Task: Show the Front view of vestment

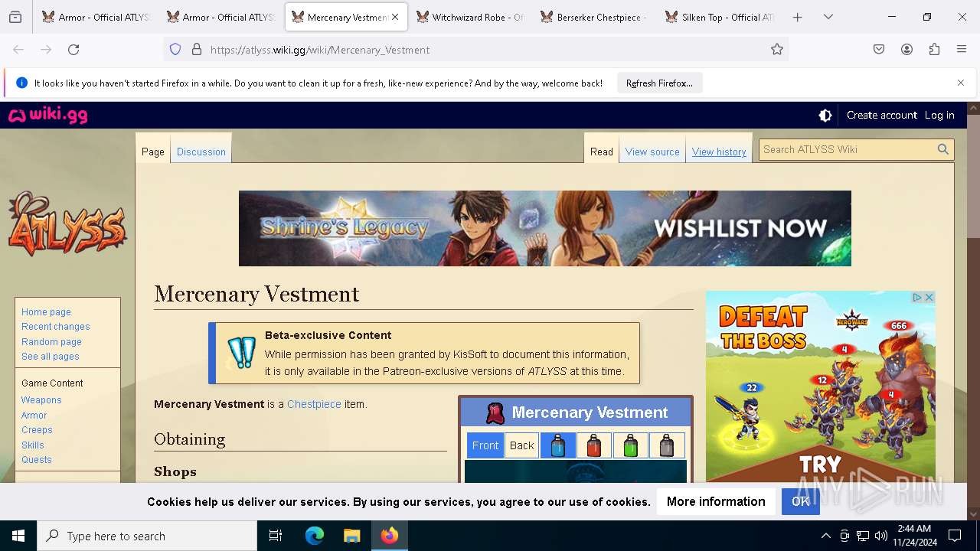Action: click(485, 445)
